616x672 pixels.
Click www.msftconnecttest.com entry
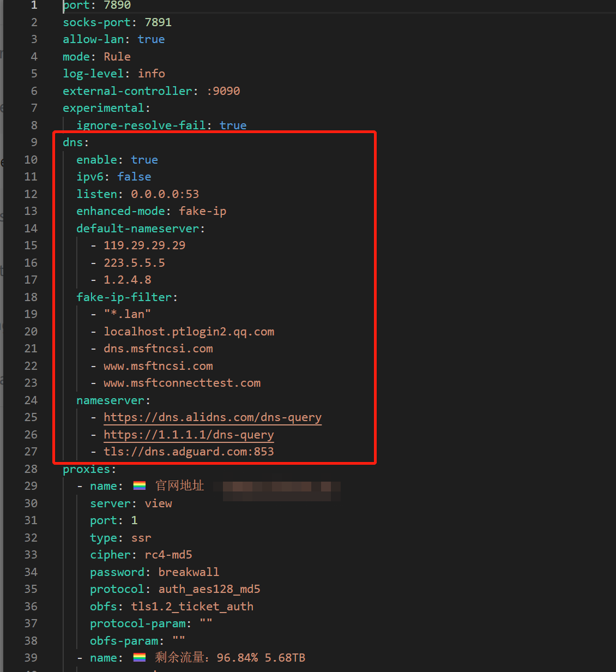coord(182,383)
